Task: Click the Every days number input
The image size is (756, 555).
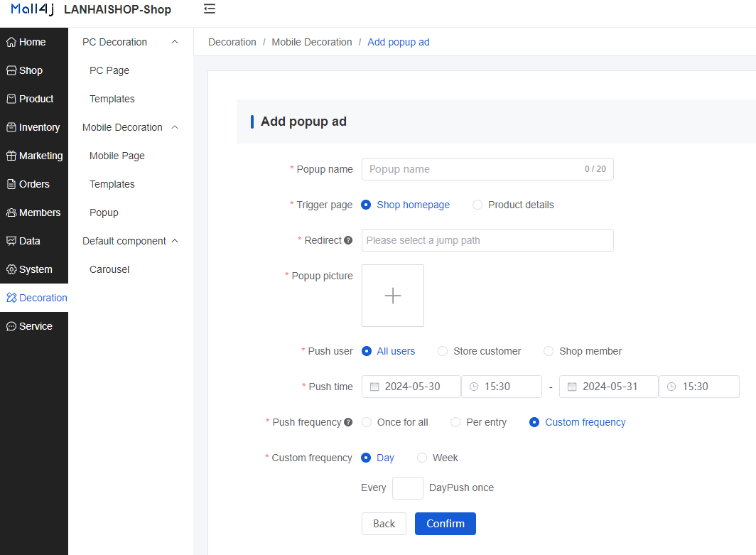Action: [408, 488]
